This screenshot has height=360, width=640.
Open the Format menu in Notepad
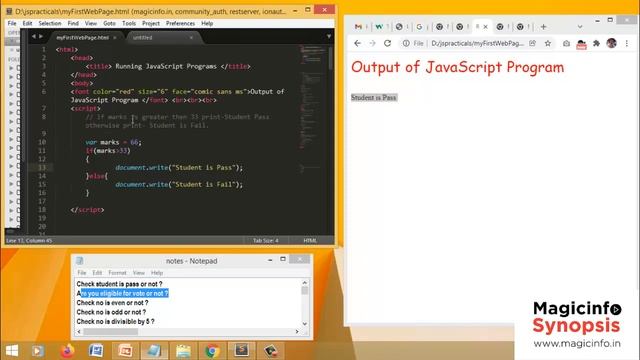(x=117, y=273)
